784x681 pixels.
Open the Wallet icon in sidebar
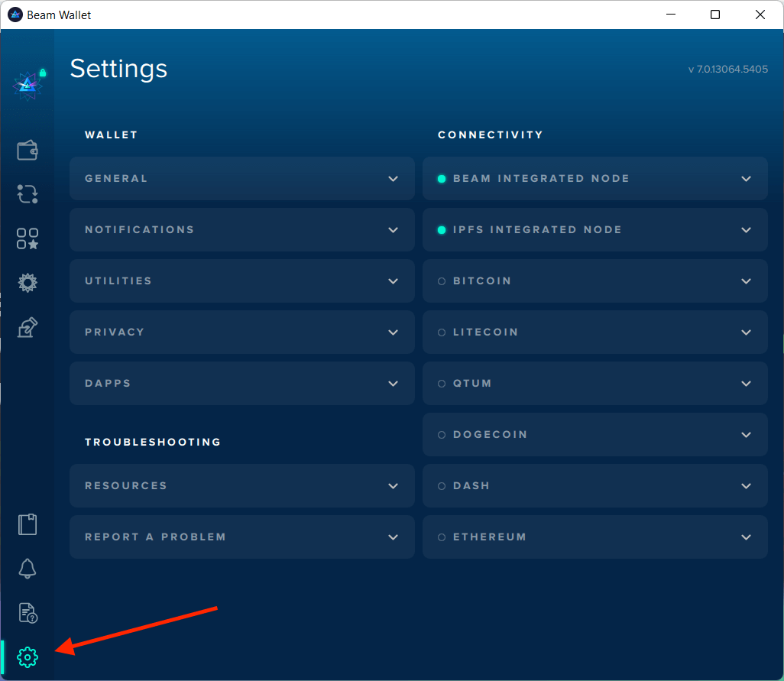(28, 150)
